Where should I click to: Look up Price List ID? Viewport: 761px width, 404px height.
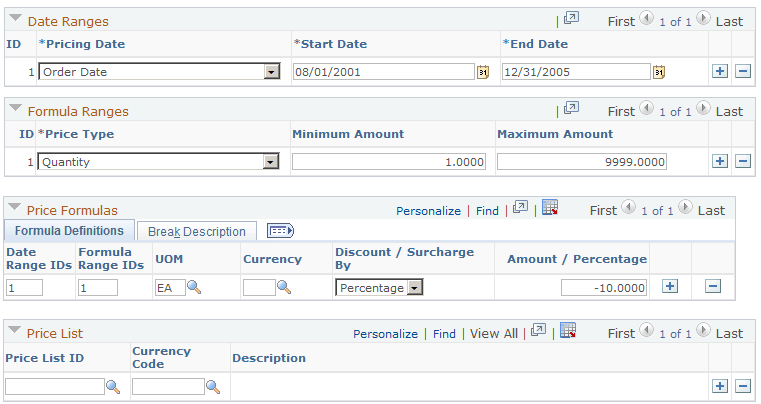(113, 387)
